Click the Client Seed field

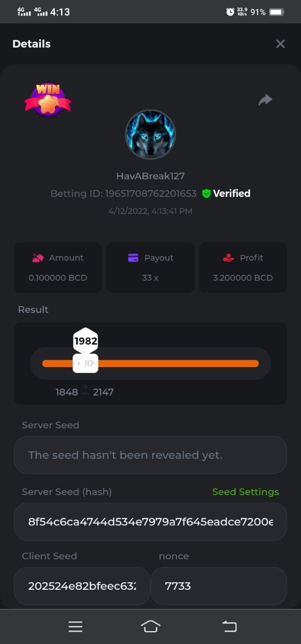coord(82,586)
